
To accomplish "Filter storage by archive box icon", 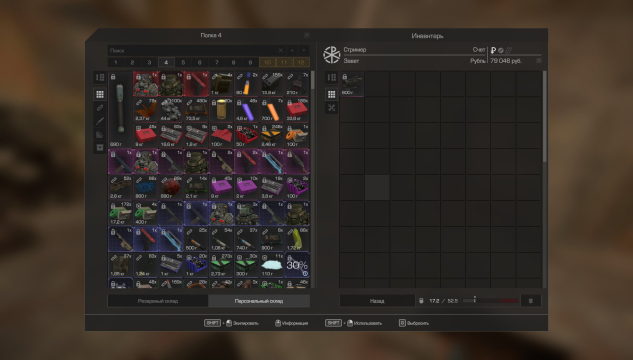I will (100, 148).
